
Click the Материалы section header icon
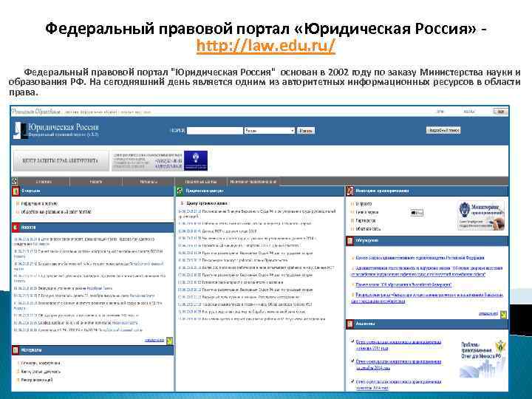coord(16,350)
